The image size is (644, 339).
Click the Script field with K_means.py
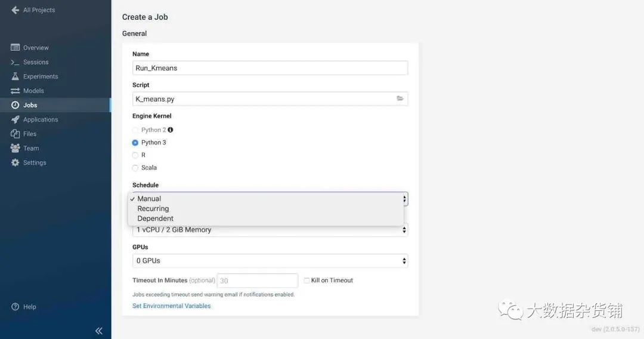click(270, 99)
